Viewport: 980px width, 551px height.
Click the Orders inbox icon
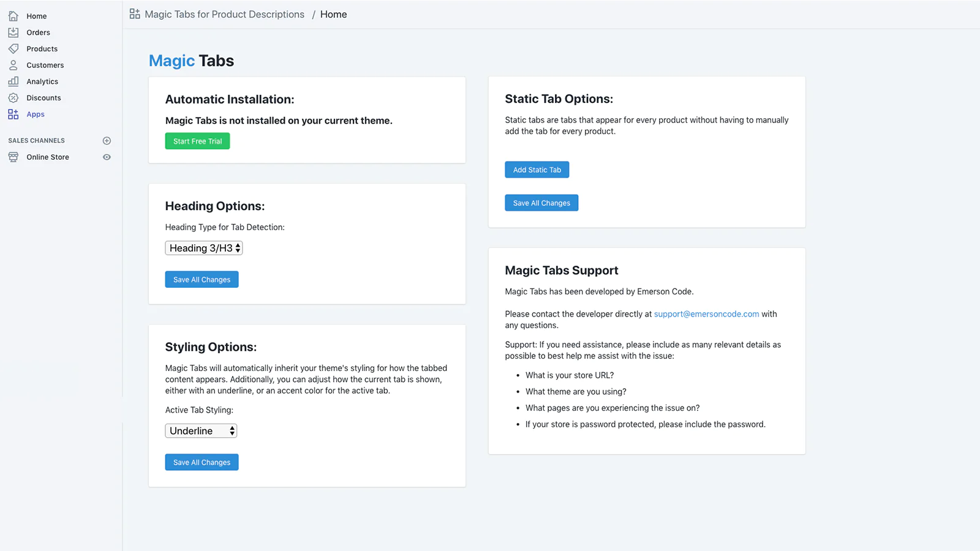click(13, 32)
